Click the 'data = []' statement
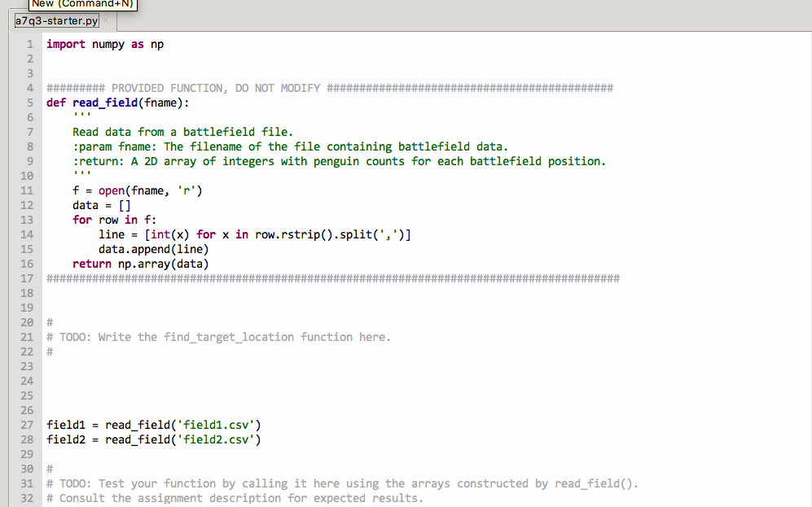The height and width of the screenshot is (507, 812). tap(101, 205)
